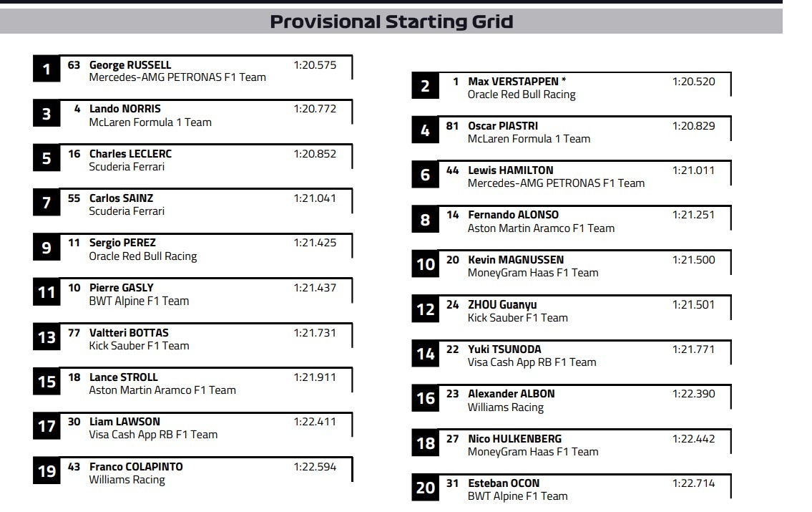Select Lewis HAMILTON's lap time 1:21.011
The width and height of the screenshot is (812, 512).
click(x=693, y=170)
